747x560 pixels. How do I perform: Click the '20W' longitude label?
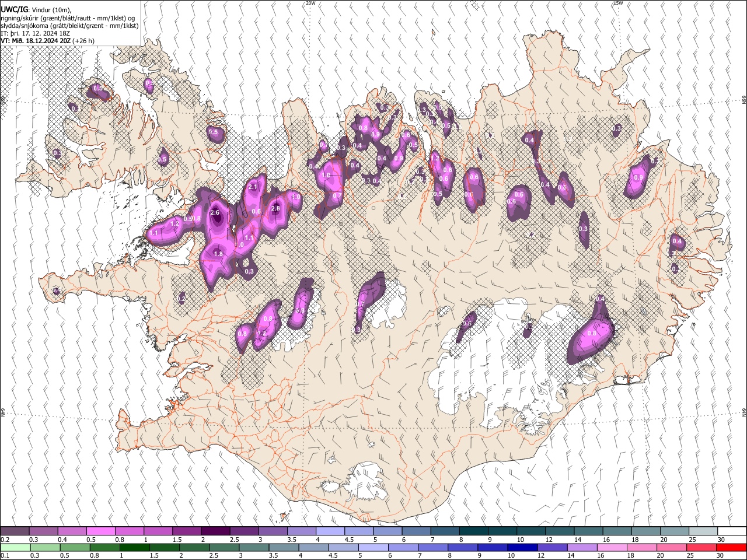coord(310,3)
